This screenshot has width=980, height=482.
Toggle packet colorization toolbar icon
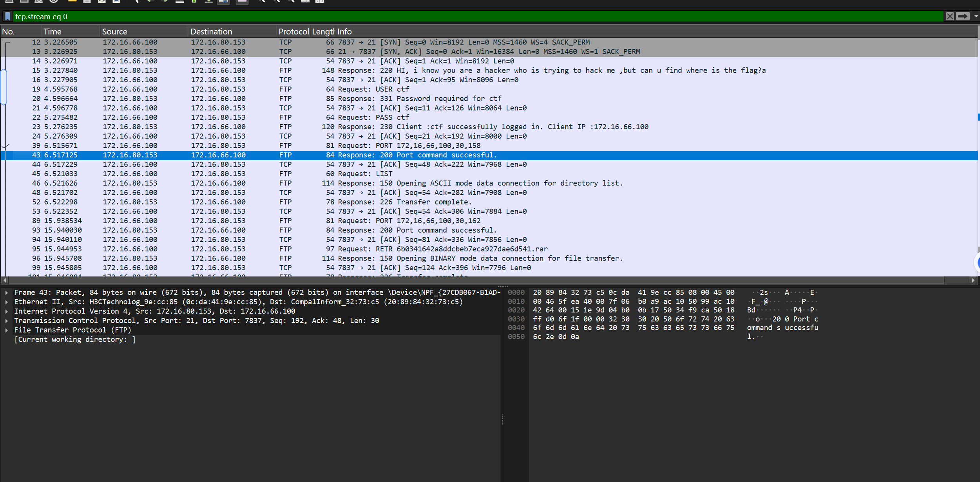[242, 1]
